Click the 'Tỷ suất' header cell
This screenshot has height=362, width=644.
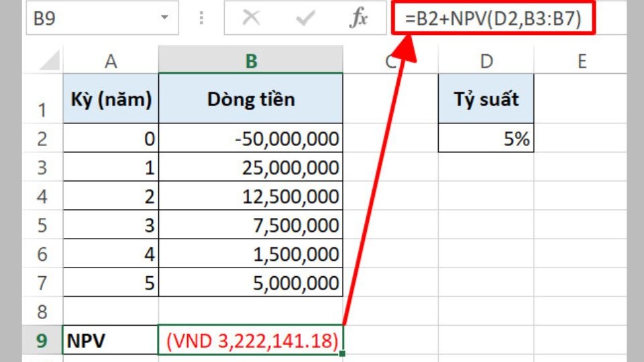486,99
